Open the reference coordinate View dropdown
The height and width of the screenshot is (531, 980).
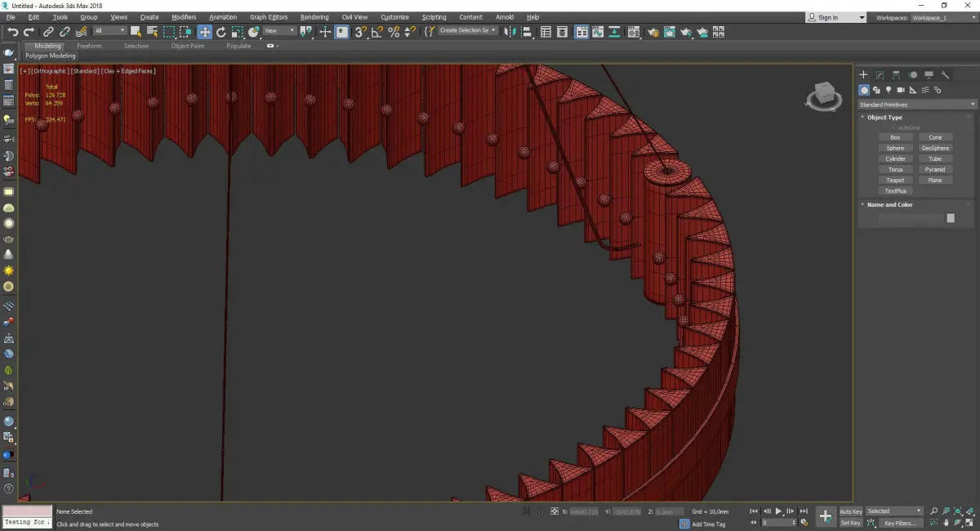pos(279,31)
